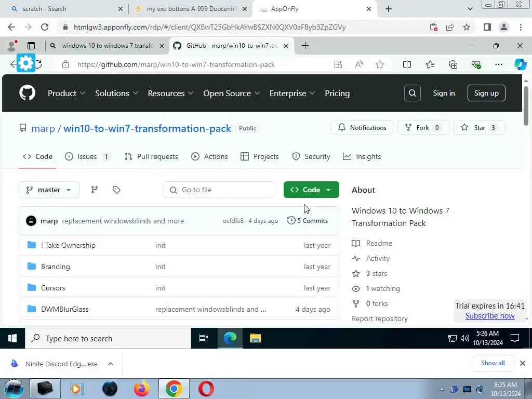The width and height of the screenshot is (532, 399).
Task: Star the repository with Star button
Action: 479,128
